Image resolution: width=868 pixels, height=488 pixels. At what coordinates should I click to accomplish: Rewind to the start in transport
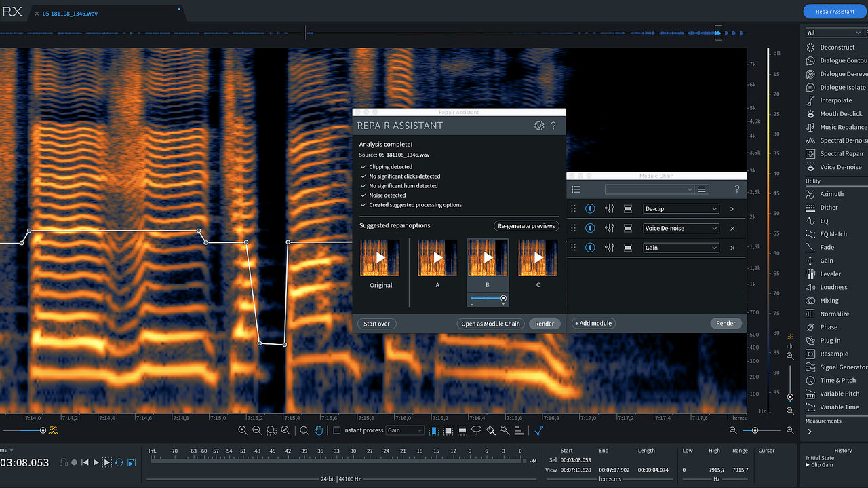pos(85,463)
